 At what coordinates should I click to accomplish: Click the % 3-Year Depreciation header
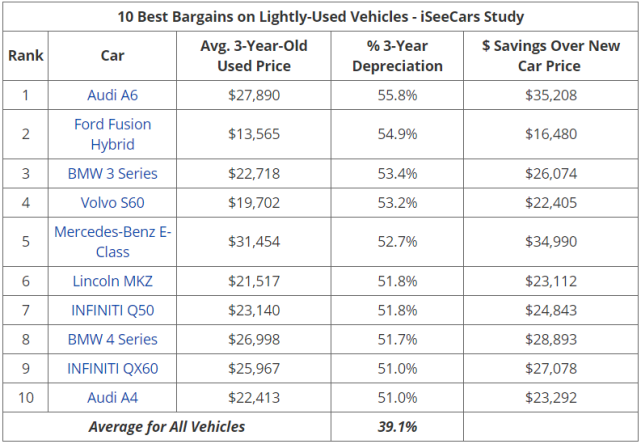[x=397, y=56]
